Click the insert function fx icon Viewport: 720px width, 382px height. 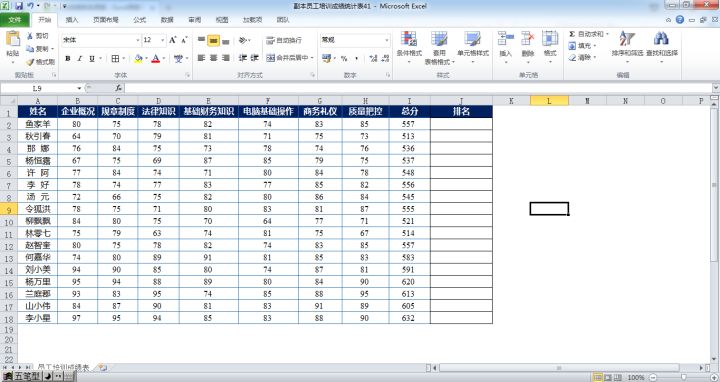pyautogui.click(x=118, y=88)
